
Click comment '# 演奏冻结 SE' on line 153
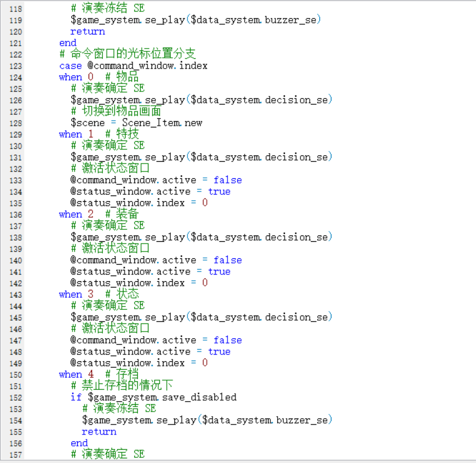(x=119, y=409)
